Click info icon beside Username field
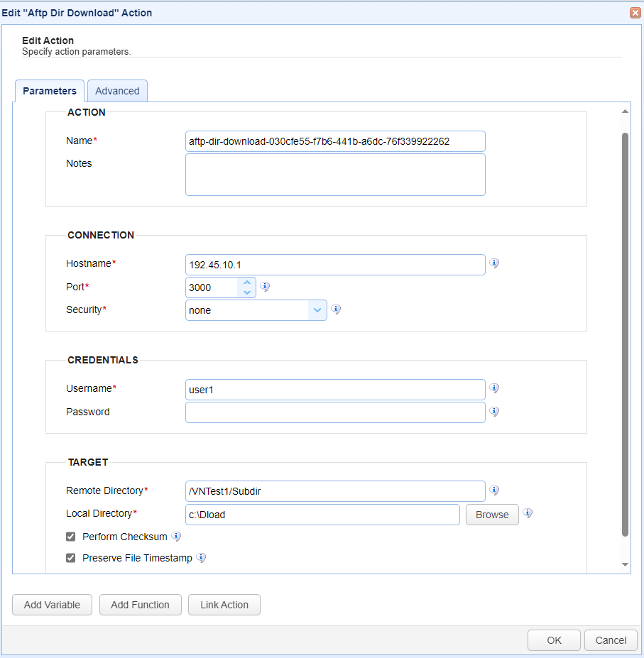 pos(494,388)
